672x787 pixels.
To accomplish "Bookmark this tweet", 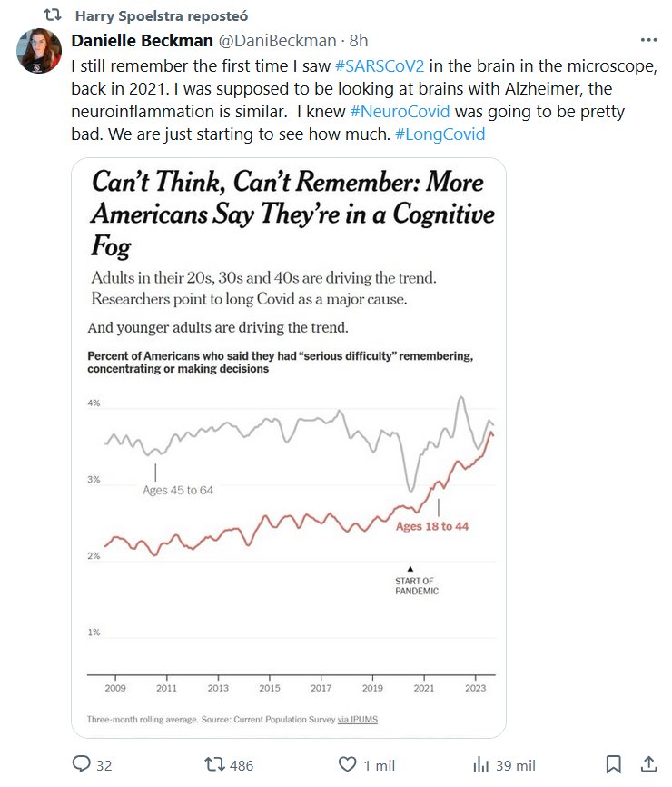I will pos(613,764).
